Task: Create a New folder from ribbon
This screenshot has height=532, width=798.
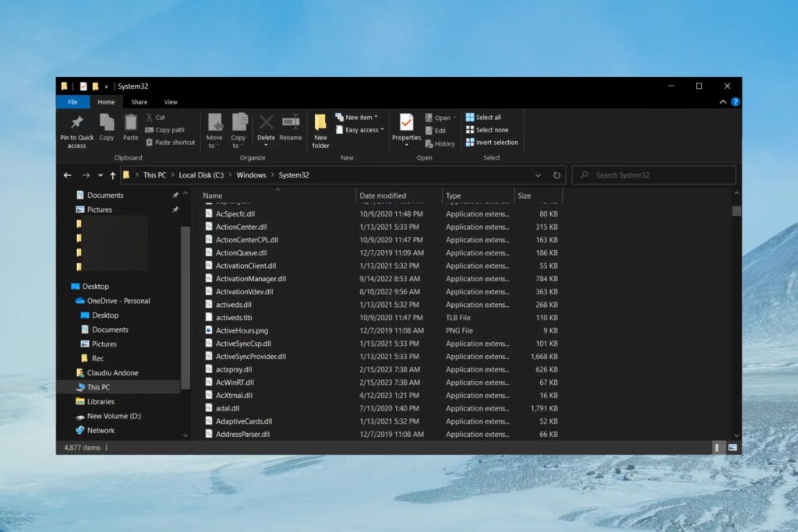Action: coord(320,123)
